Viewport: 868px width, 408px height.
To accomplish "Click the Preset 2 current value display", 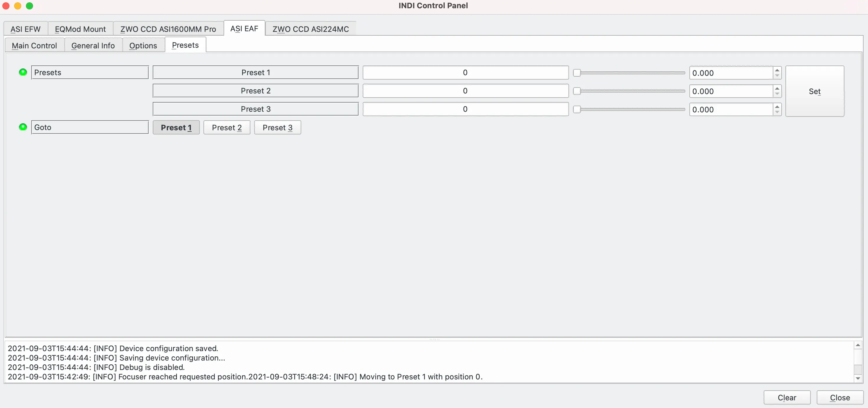I will coord(465,91).
